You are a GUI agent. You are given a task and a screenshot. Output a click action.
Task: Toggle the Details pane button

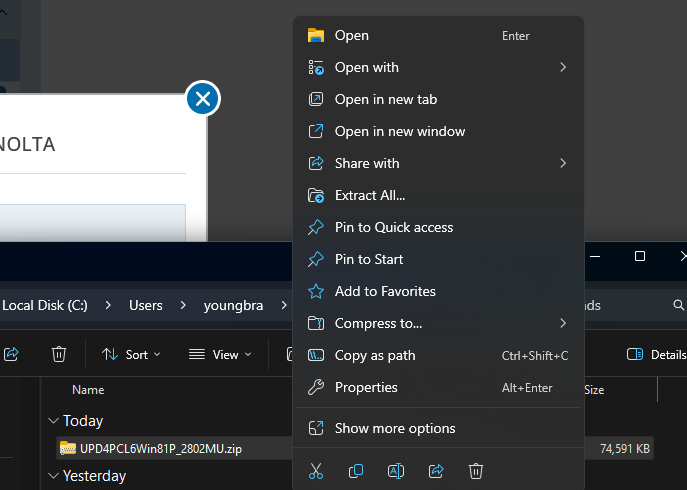pyautogui.click(x=656, y=354)
